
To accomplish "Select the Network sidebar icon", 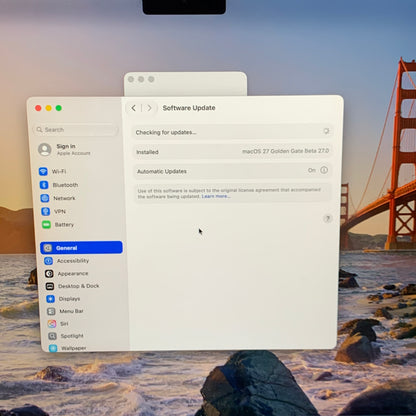I will (45, 198).
